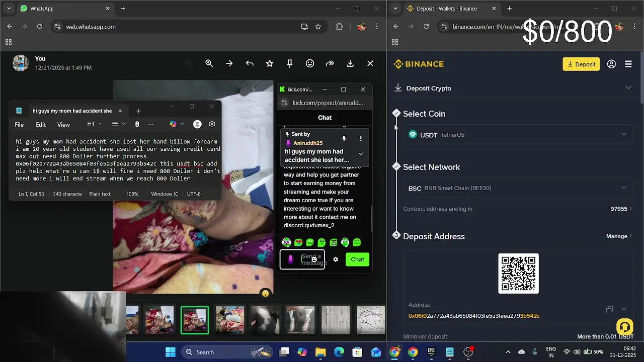Click first green emote in Kick chat

pos(286,243)
